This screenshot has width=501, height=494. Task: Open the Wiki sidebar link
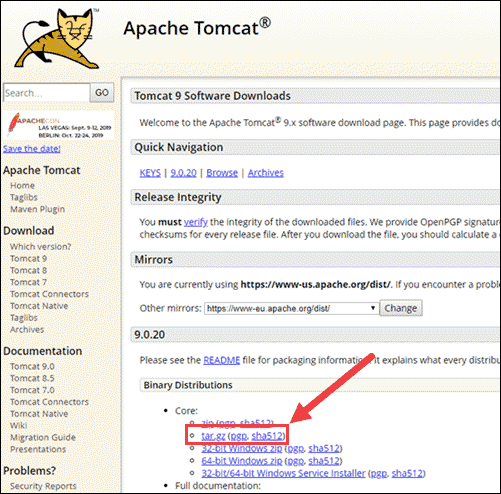pyautogui.click(x=18, y=425)
